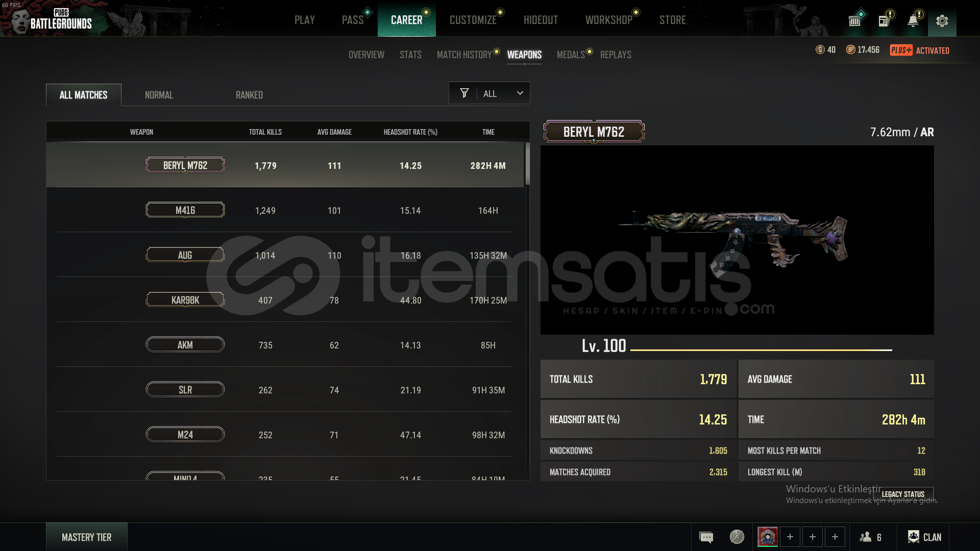Switch to the OVERVIEW tab
The image size is (980, 551).
366,55
